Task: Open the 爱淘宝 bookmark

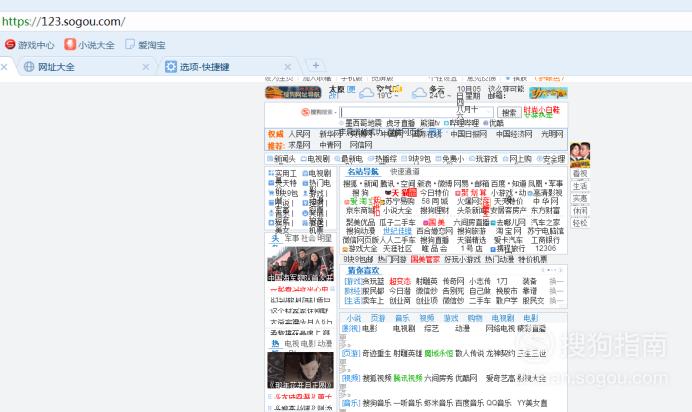Action: tap(146, 45)
